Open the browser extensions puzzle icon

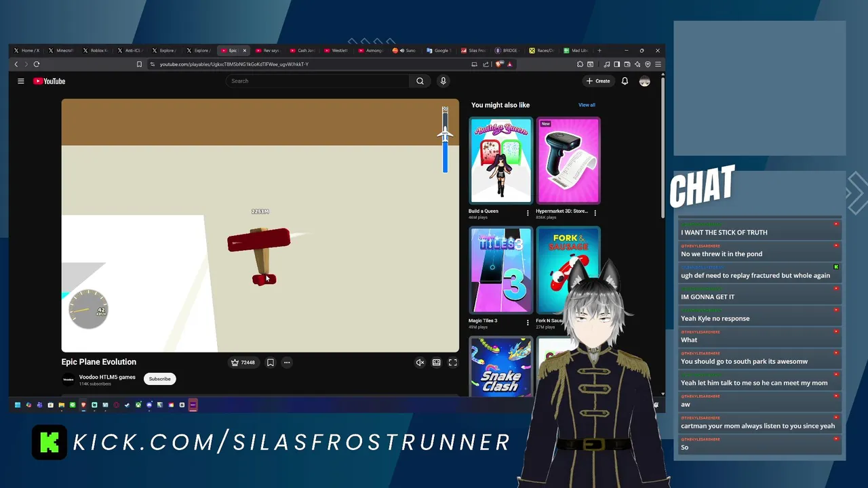[x=580, y=64]
